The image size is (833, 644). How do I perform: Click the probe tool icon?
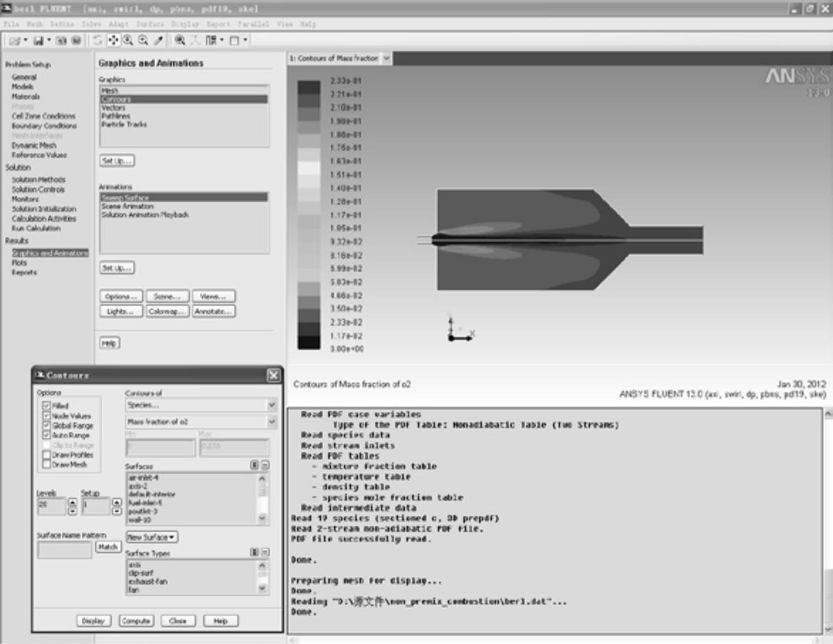click(x=158, y=41)
